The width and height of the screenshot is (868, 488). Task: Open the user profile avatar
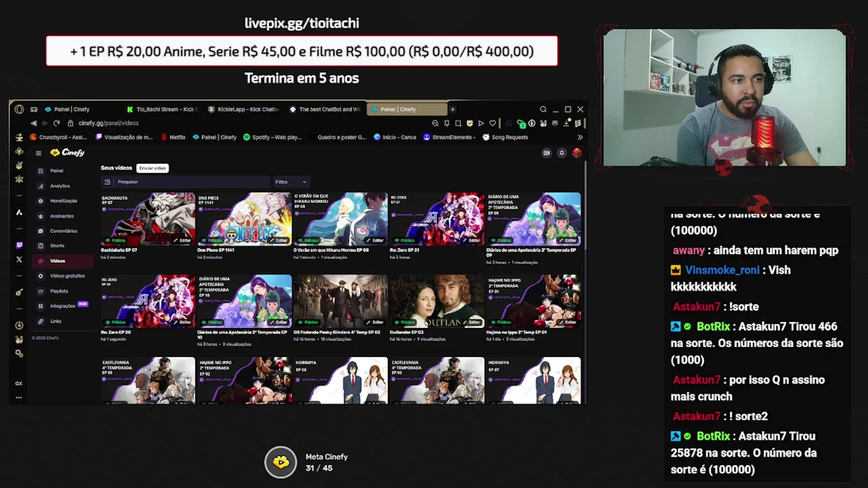click(x=576, y=153)
